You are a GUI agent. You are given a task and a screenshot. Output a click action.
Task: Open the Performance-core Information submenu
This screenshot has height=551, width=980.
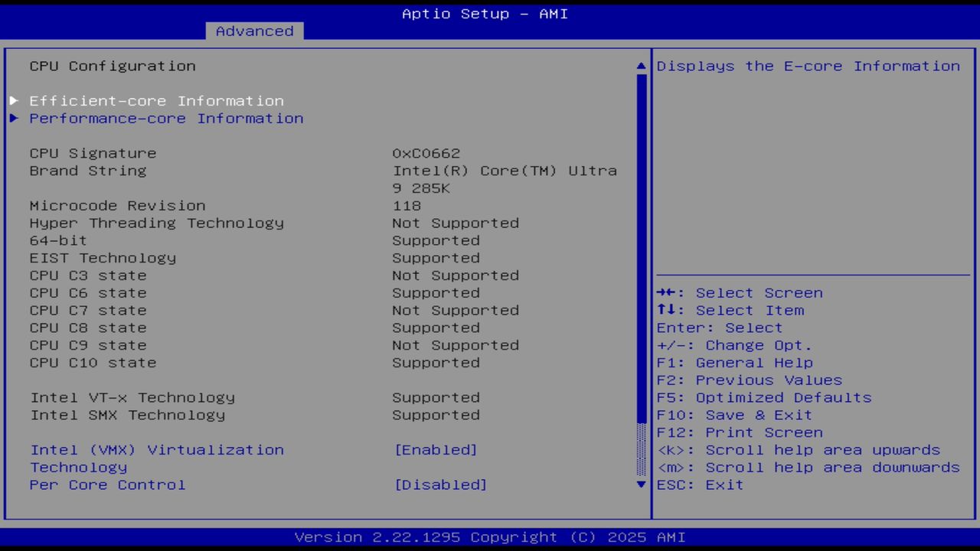click(x=166, y=118)
